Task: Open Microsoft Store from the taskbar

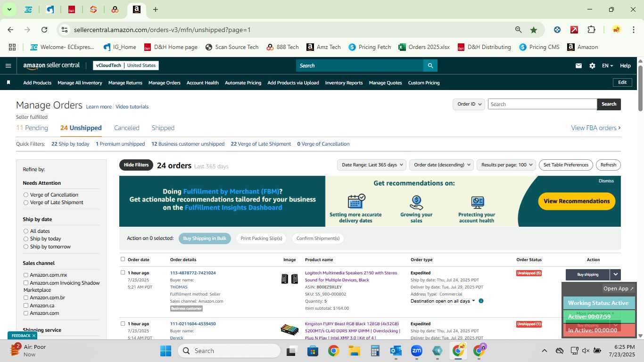Action: click(313, 351)
